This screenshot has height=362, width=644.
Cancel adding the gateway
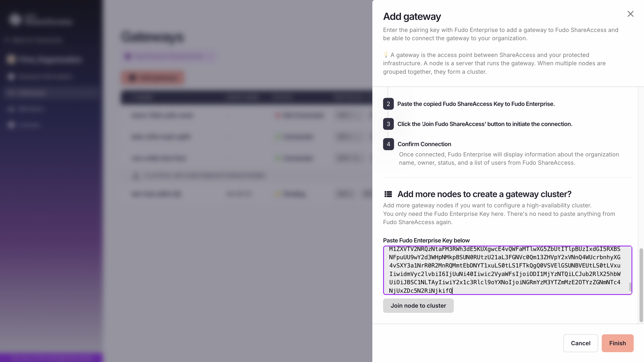(580, 343)
